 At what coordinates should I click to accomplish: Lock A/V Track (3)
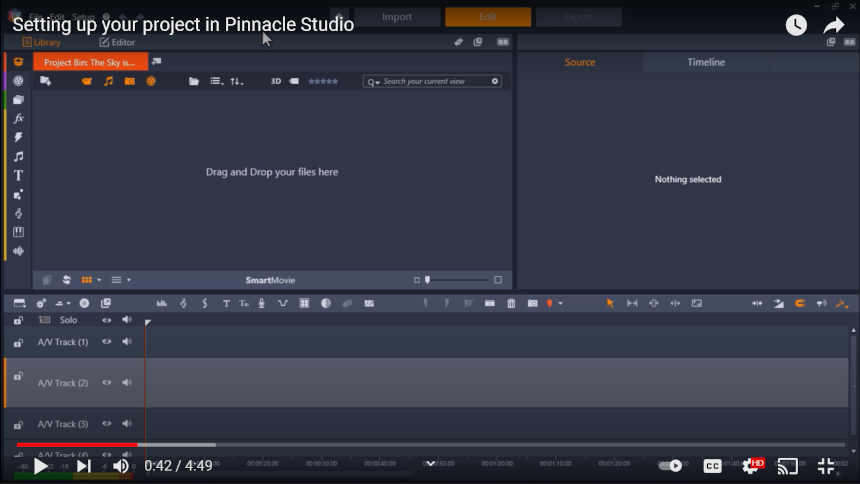click(18, 425)
